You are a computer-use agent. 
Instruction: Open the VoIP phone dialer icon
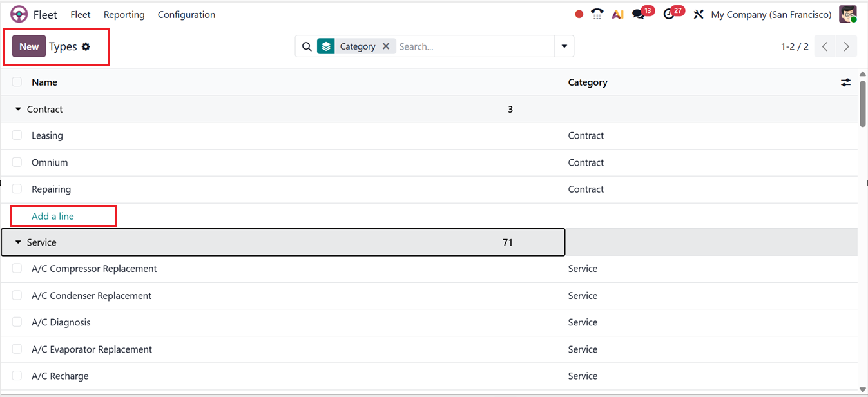pos(597,14)
